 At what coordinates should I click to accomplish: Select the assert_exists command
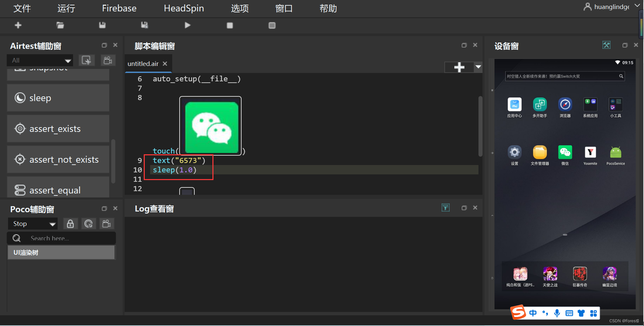pyautogui.click(x=58, y=129)
